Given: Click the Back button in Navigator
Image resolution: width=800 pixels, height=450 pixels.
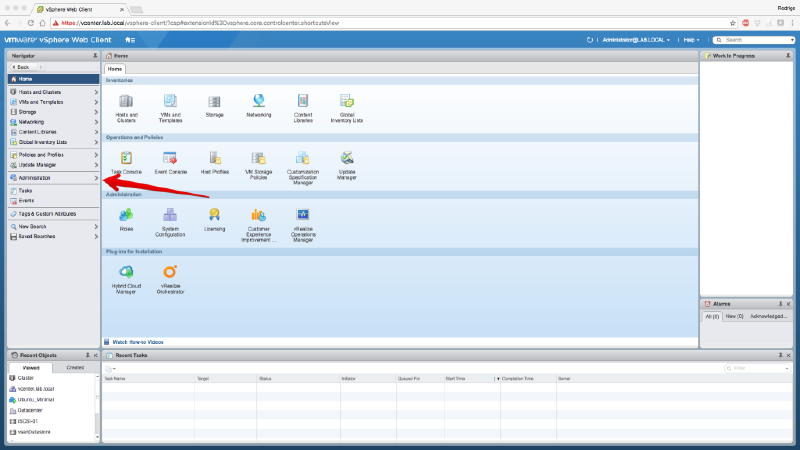Looking at the screenshot, I should [x=22, y=67].
